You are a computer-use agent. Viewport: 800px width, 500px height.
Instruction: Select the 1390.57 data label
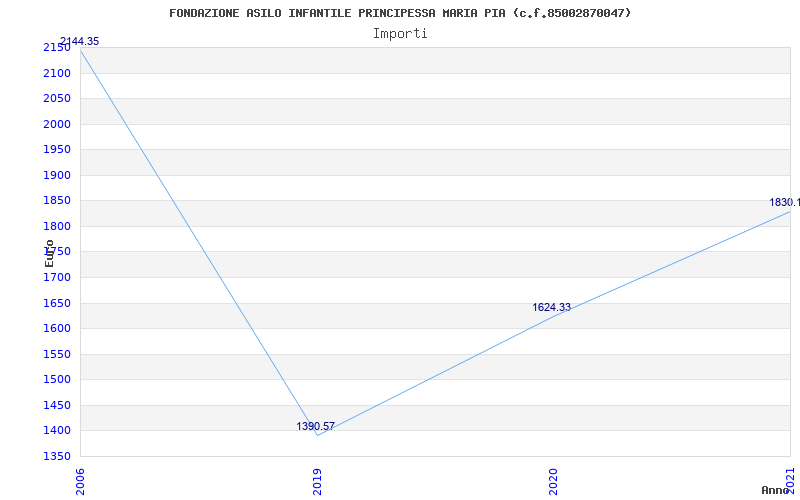pyautogui.click(x=315, y=426)
